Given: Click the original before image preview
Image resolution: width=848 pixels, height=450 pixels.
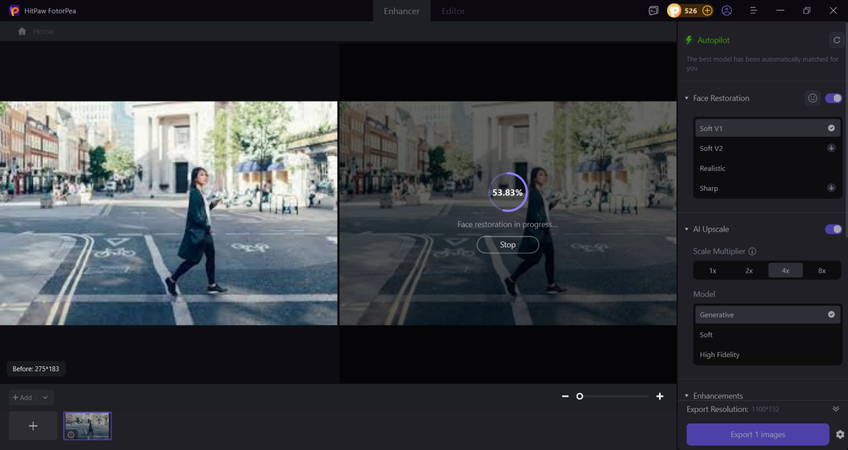Looking at the screenshot, I should [x=168, y=213].
